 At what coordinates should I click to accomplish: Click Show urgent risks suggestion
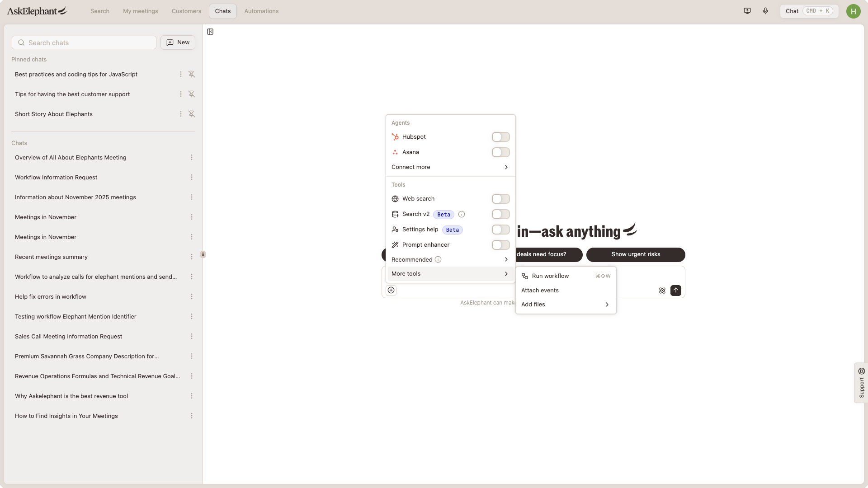click(x=636, y=254)
